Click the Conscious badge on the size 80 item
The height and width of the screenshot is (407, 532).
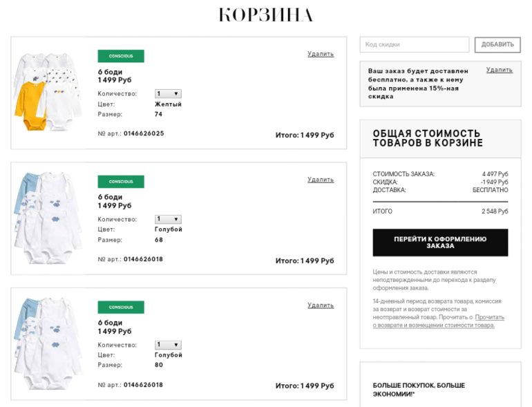tap(121, 307)
